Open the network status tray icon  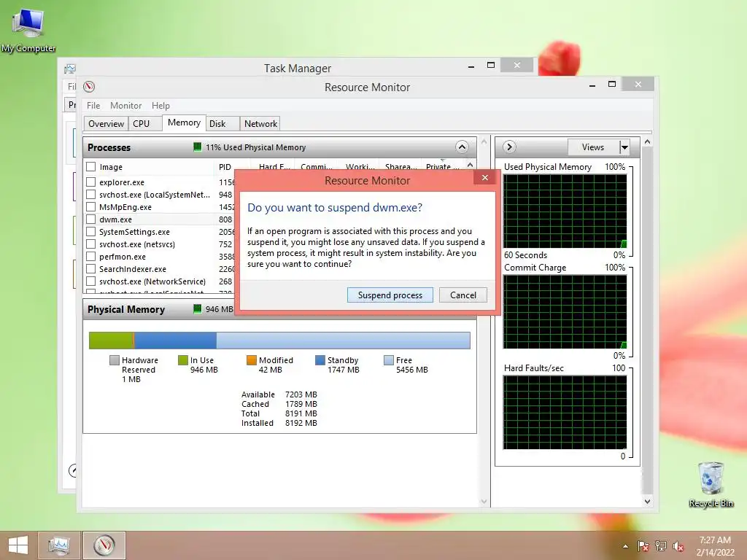point(661,546)
